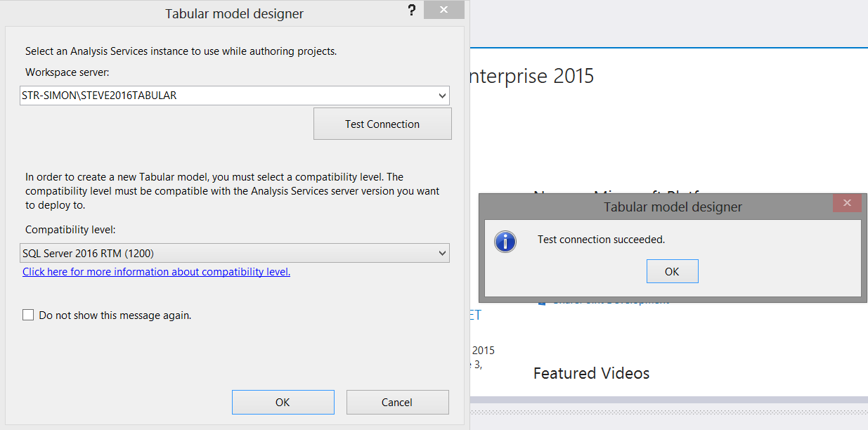Select the SQL Server 2016 RTM (1200) combo box
This screenshot has height=430, width=868.
click(x=225, y=253)
